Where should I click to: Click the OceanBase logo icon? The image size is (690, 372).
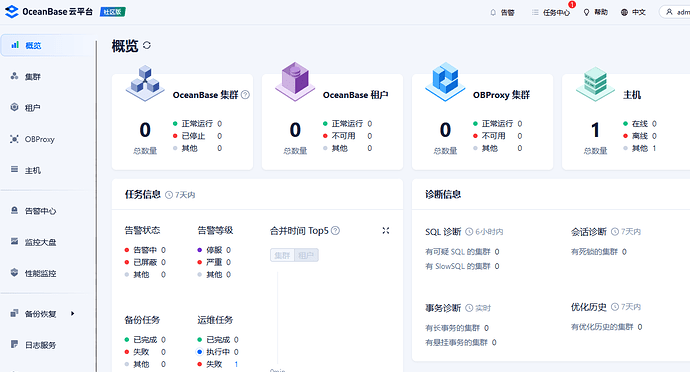tap(11, 12)
